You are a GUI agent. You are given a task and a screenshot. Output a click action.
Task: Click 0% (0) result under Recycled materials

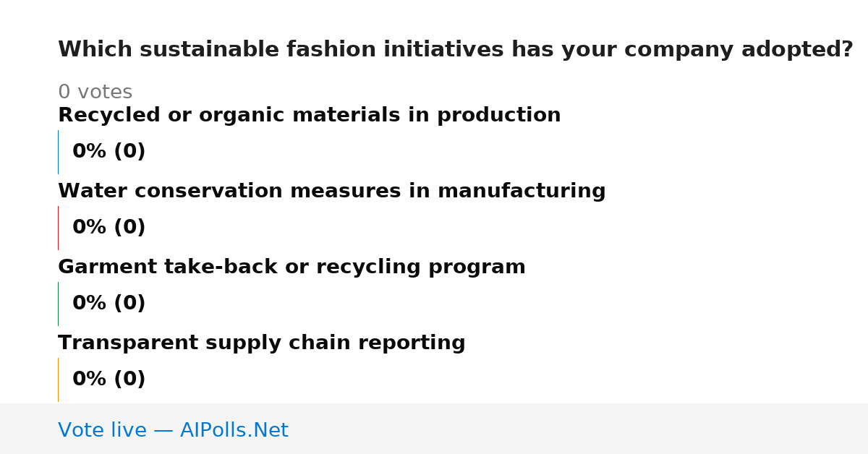point(109,152)
